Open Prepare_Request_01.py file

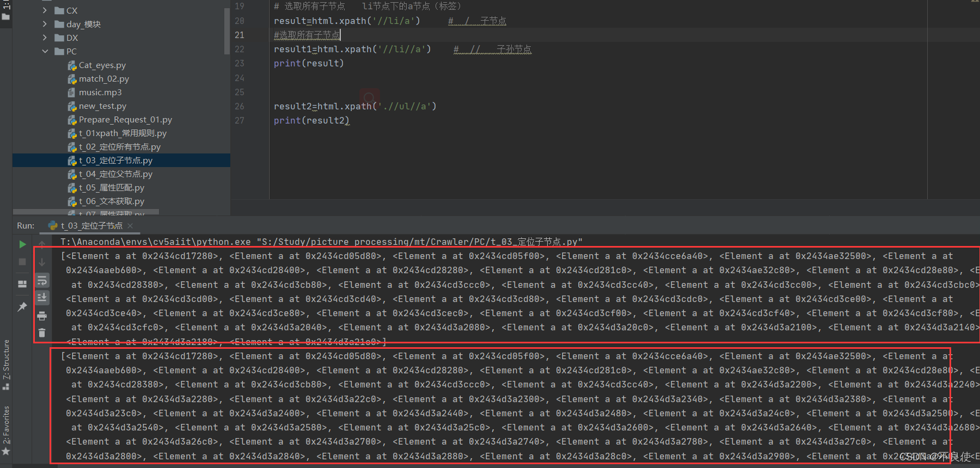[125, 120]
